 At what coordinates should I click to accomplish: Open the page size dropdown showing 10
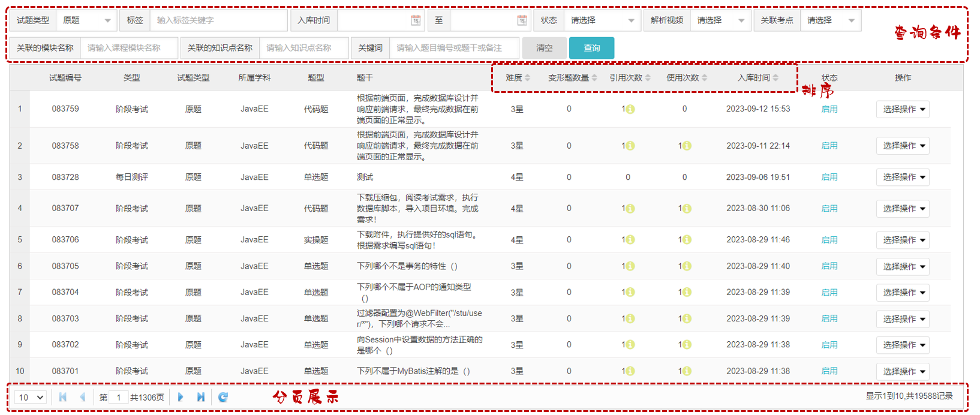31,398
